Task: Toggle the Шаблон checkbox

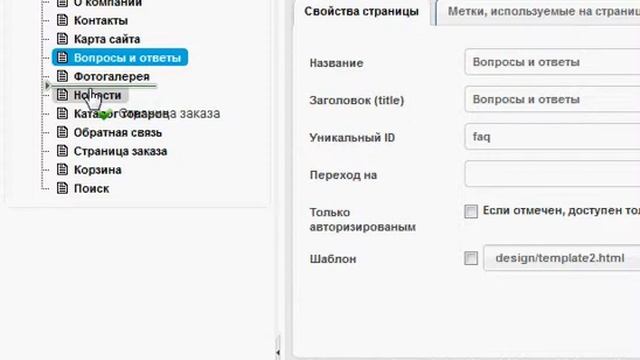Action: pyautogui.click(x=471, y=258)
